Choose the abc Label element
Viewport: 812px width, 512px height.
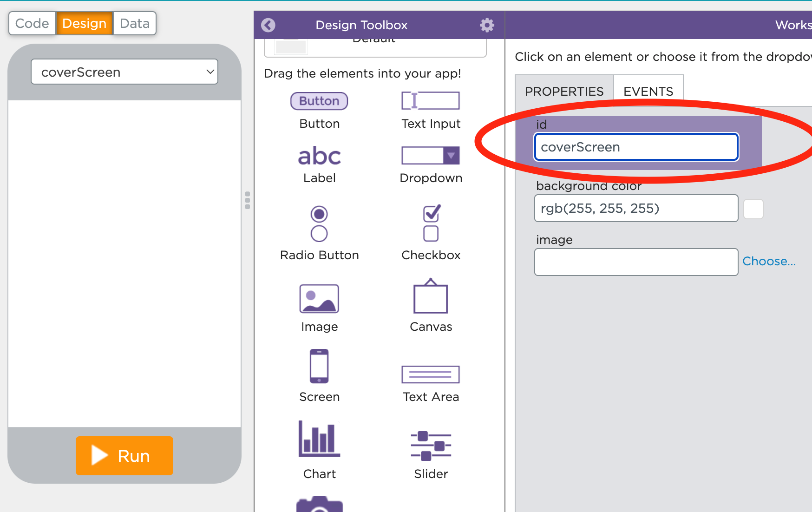tap(319, 157)
